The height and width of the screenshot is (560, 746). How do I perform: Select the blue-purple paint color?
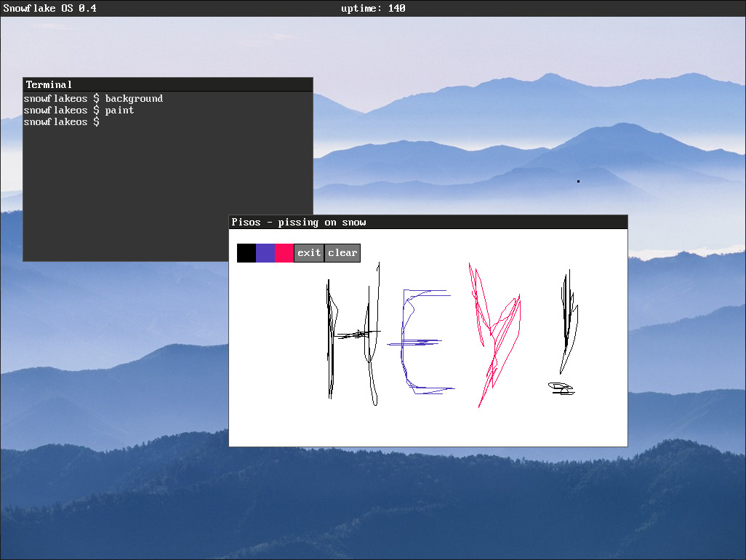(265, 253)
